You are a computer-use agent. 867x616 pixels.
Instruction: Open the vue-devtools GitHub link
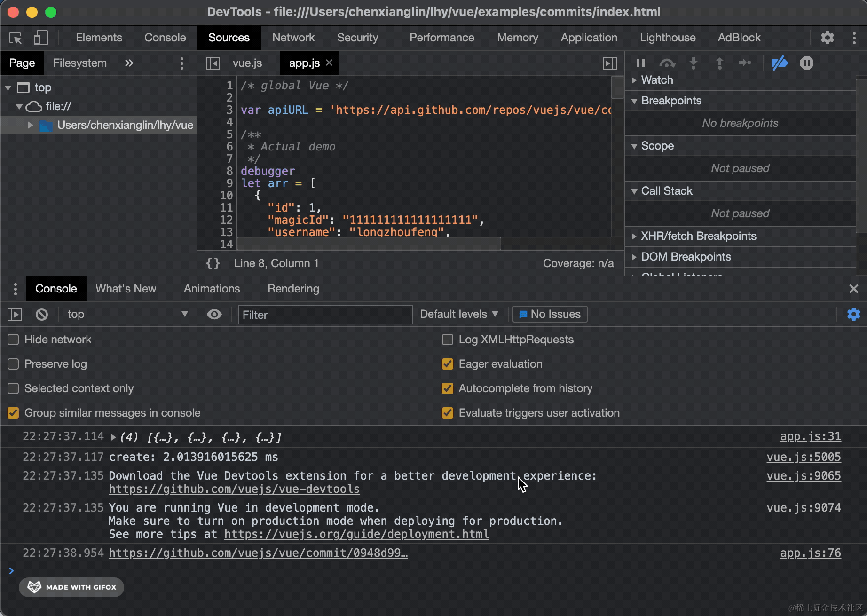234,489
